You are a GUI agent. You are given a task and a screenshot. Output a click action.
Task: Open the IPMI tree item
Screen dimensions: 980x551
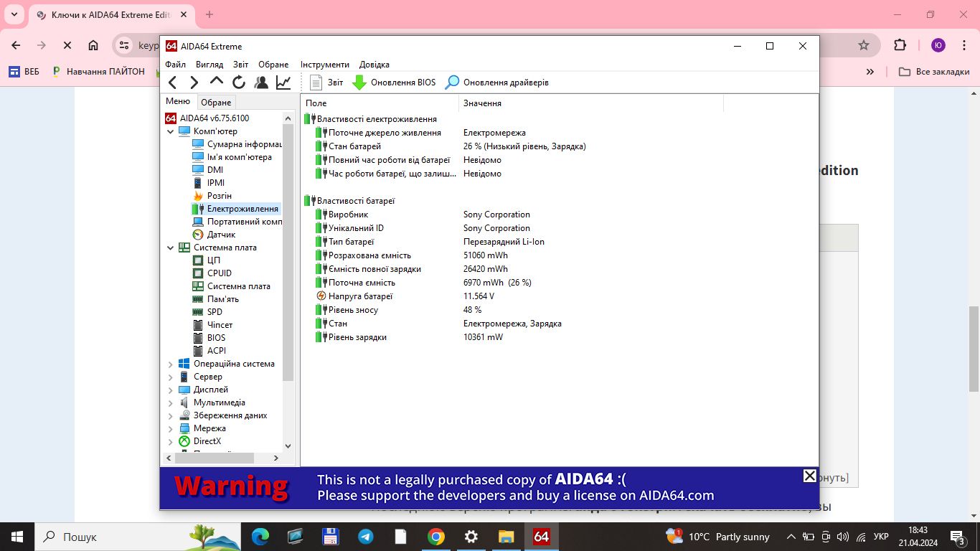click(209, 183)
